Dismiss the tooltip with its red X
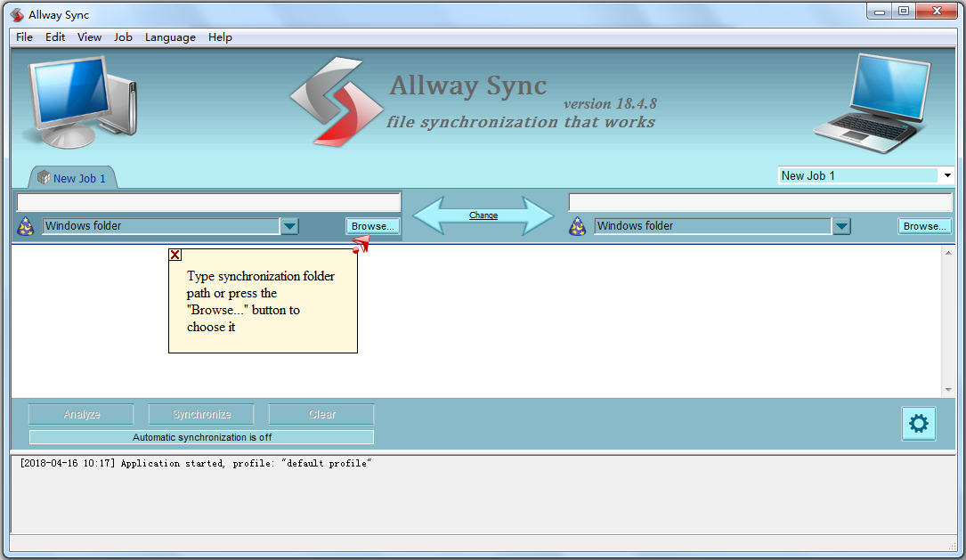 pos(175,255)
